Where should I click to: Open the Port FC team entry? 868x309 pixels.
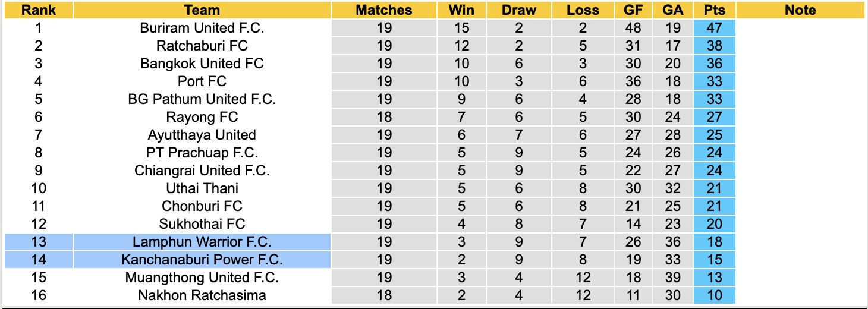[x=202, y=81]
